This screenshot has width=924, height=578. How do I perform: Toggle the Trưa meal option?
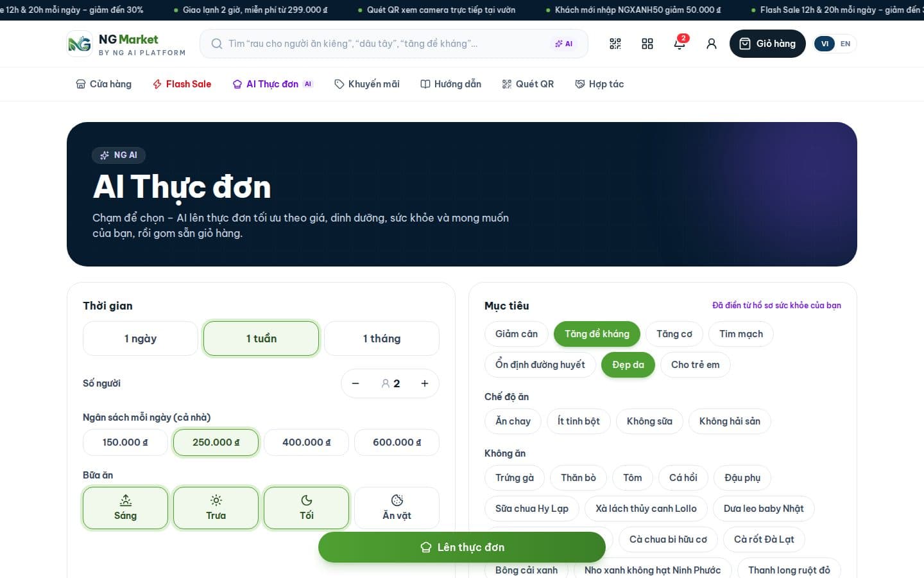pyautogui.click(x=216, y=508)
